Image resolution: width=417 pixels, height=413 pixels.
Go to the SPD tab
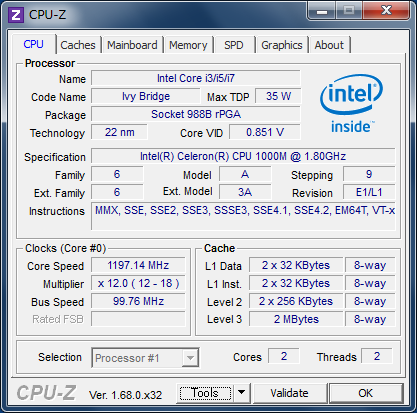click(x=234, y=45)
